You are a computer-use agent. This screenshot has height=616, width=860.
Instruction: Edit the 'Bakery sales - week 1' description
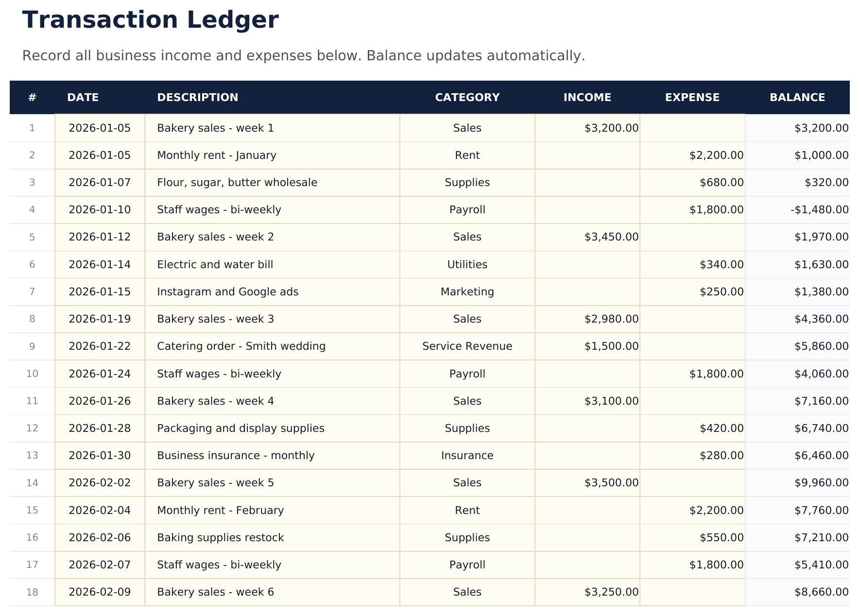272,128
